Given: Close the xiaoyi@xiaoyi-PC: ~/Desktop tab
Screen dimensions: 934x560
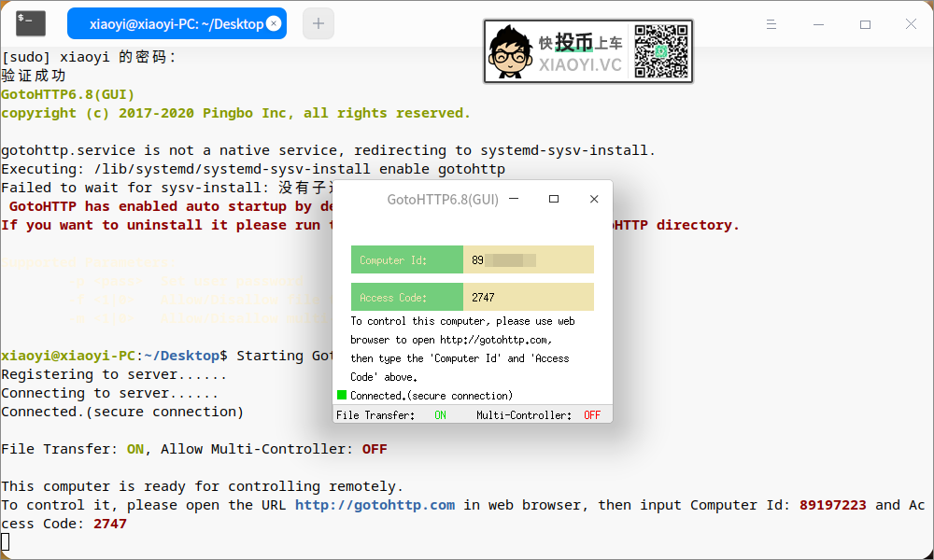Looking at the screenshot, I should pyautogui.click(x=274, y=23).
